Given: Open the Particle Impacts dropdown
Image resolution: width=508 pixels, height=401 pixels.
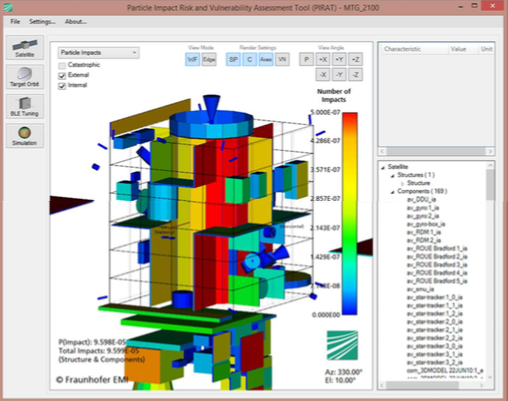Looking at the screenshot, I should [99, 53].
